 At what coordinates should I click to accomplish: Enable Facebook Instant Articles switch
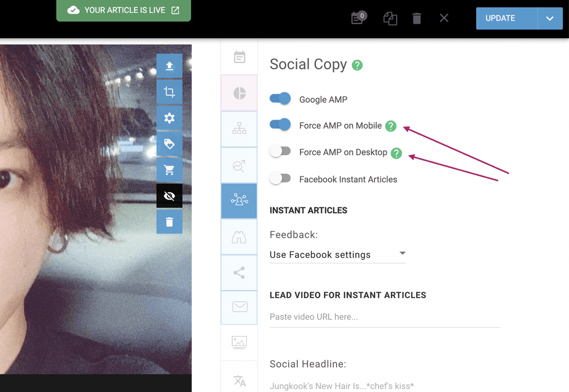(280, 179)
